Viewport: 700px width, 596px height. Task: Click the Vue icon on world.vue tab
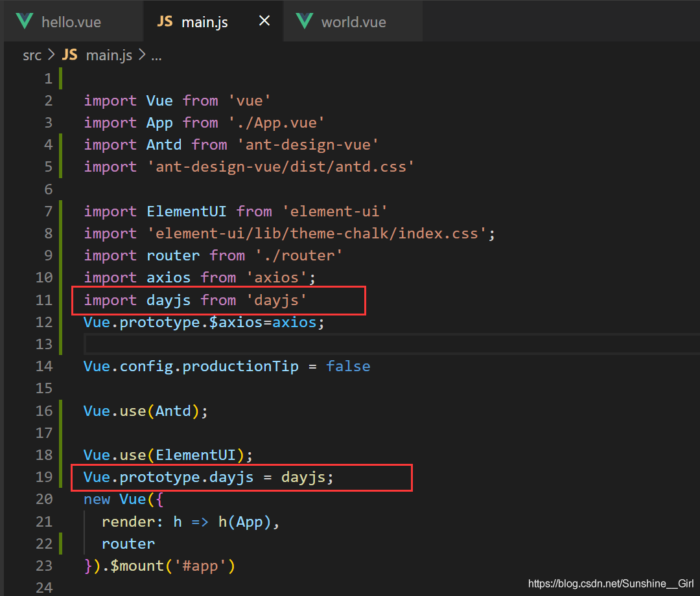[x=305, y=21]
